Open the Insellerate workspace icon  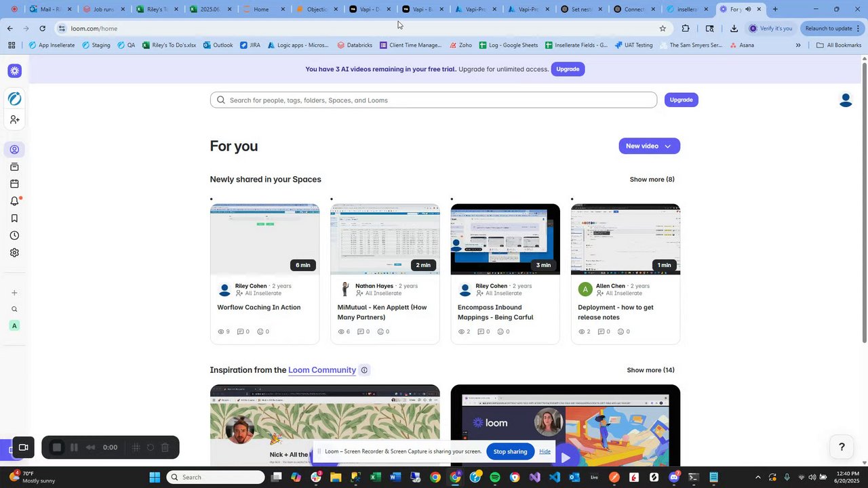pyautogui.click(x=14, y=98)
